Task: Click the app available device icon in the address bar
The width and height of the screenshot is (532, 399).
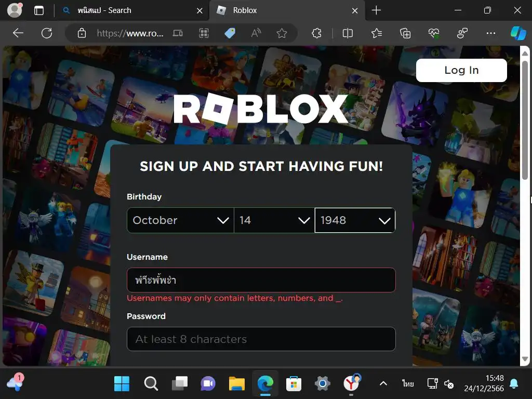Action: (178, 33)
